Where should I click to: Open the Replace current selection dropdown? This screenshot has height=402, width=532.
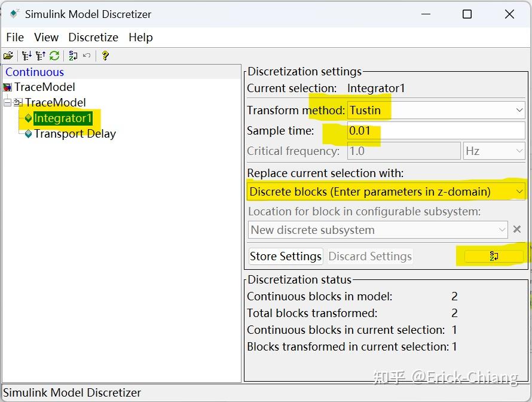coord(386,192)
